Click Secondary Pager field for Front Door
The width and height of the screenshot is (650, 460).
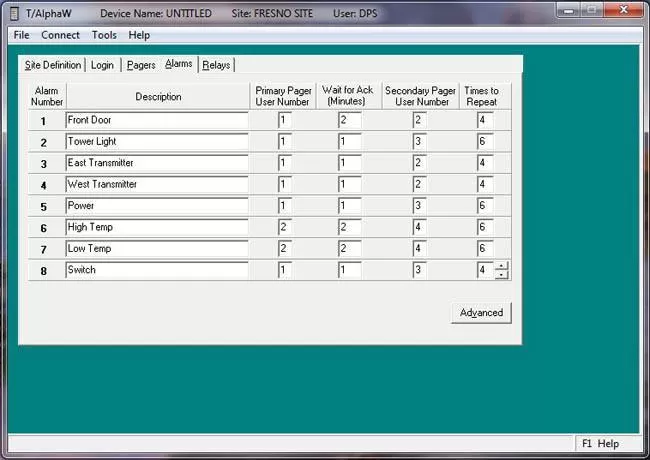pos(420,120)
